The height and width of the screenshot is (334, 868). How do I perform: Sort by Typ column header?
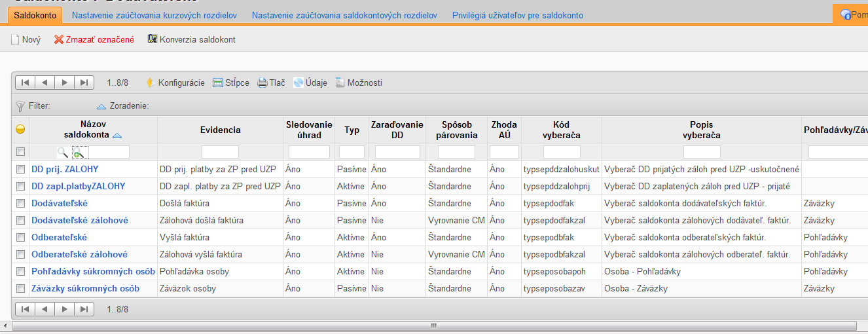pyautogui.click(x=352, y=130)
